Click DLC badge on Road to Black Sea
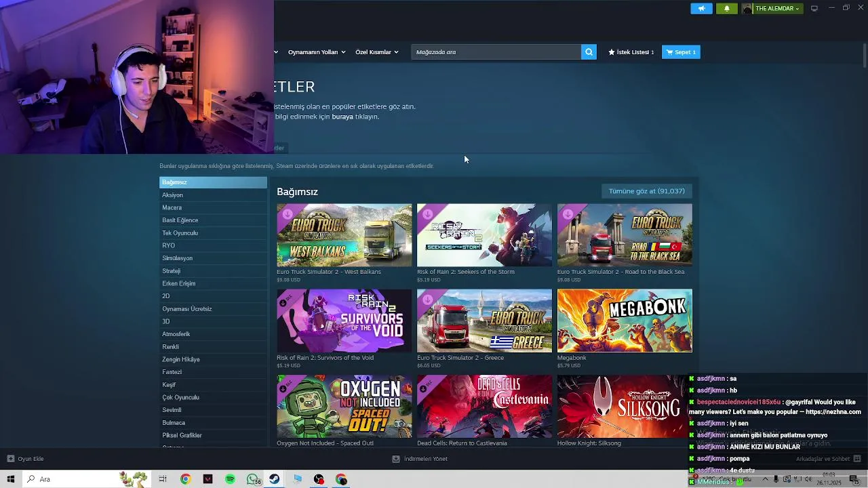The width and height of the screenshot is (868, 488). pos(568,214)
